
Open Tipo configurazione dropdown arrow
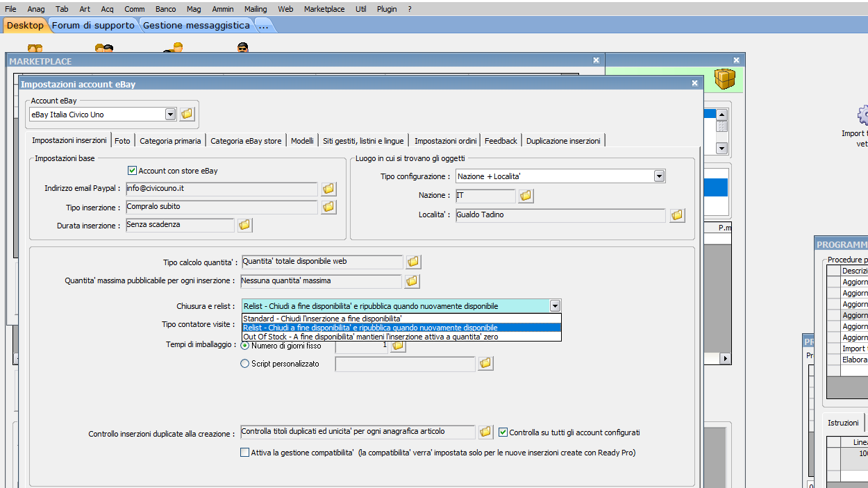(x=659, y=176)
